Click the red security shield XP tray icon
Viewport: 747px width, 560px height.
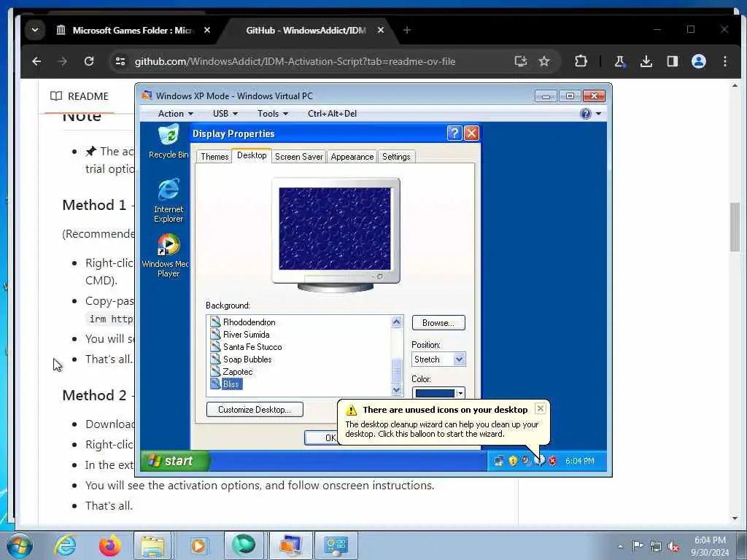coord(552,461)
